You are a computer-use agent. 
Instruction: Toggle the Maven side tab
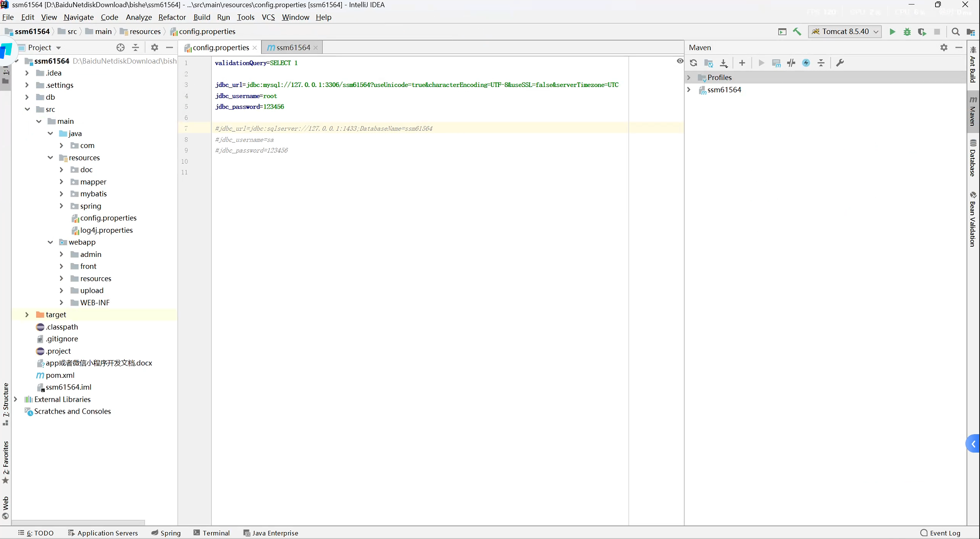click(x=973, y=111)
